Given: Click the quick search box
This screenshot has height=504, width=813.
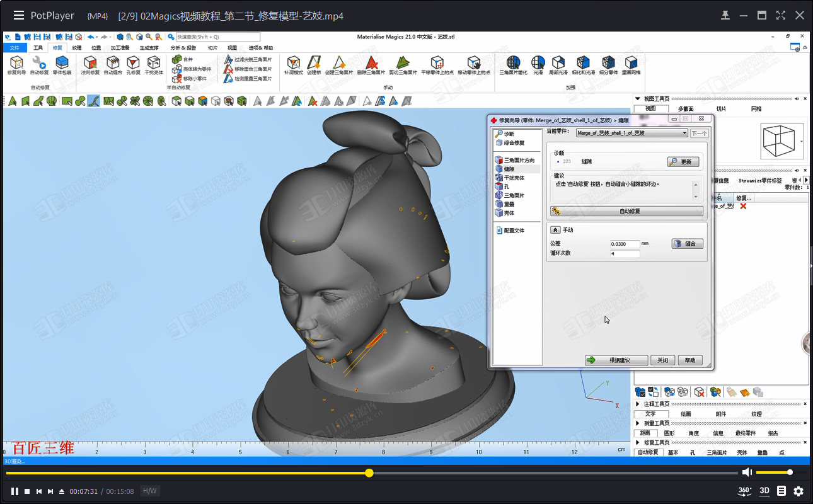Looking at the screenshot, I should 217,37.
